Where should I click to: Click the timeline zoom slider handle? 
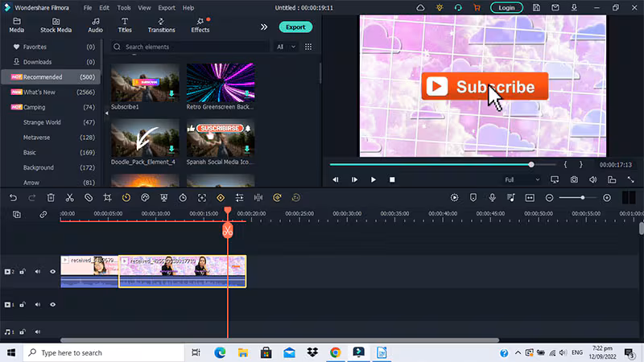tap(582, 198)
